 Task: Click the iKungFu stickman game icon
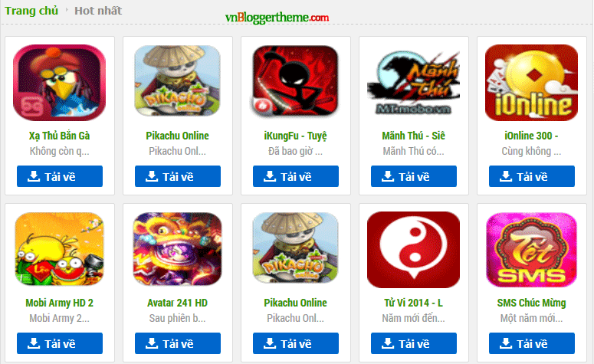[296, 80]
